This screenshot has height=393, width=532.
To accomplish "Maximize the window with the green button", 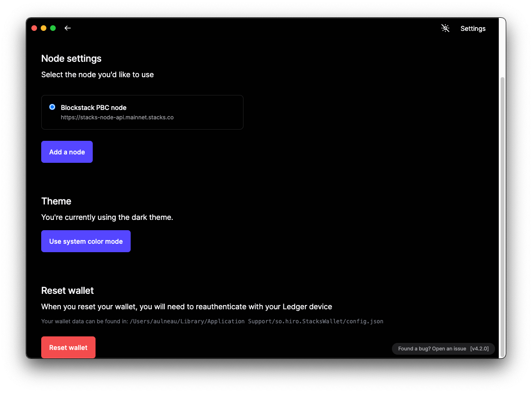I will (53, 28).
